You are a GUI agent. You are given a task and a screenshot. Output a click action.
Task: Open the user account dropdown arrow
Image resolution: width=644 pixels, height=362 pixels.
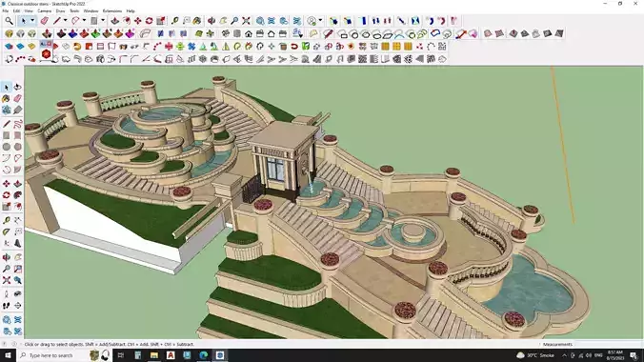coord(320,21)
